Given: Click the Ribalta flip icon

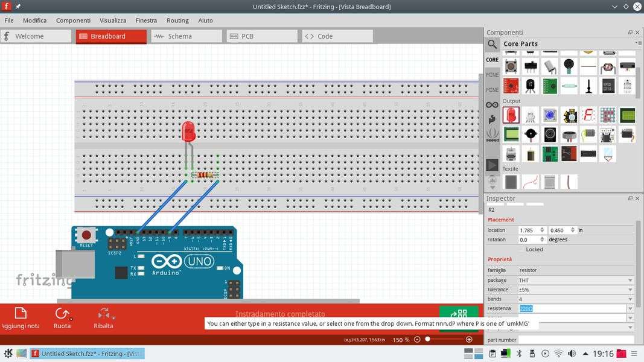Looking at the screenshot, I should point(103,313).
